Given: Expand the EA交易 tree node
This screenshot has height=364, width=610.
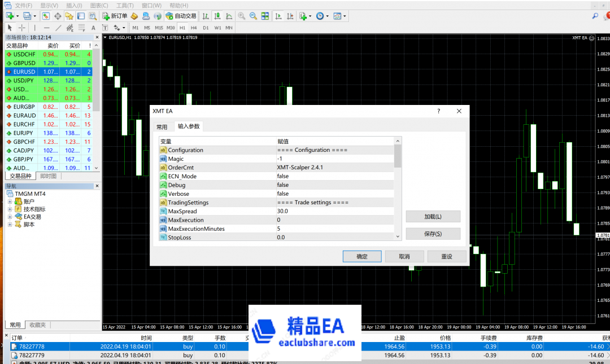Looking at the screenshot, I should coord(10,217).
